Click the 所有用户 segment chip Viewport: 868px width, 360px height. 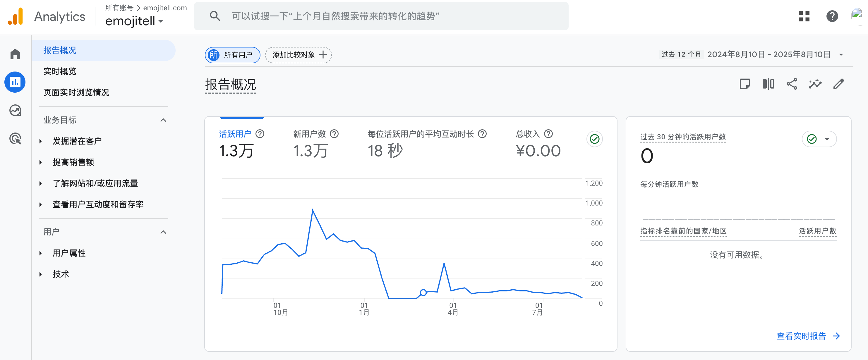232,55
